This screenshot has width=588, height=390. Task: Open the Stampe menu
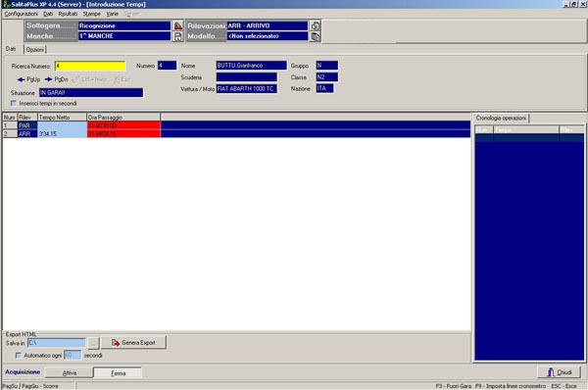(x=92, y=14)
